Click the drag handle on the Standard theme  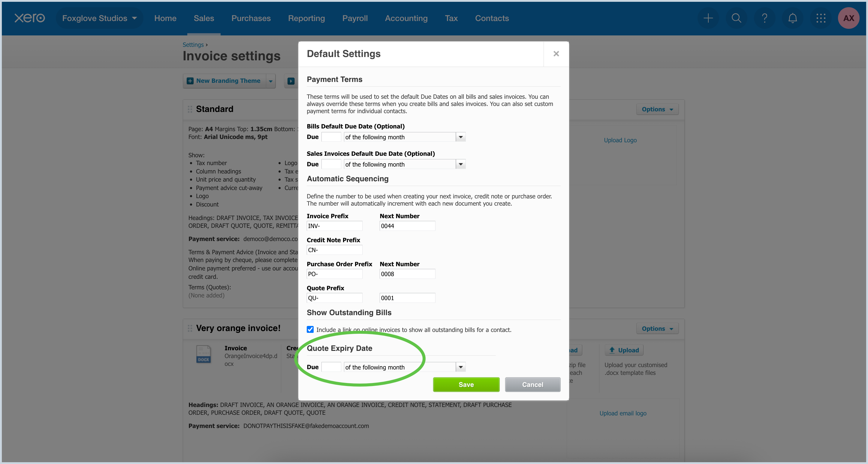[x=190, y=109]
